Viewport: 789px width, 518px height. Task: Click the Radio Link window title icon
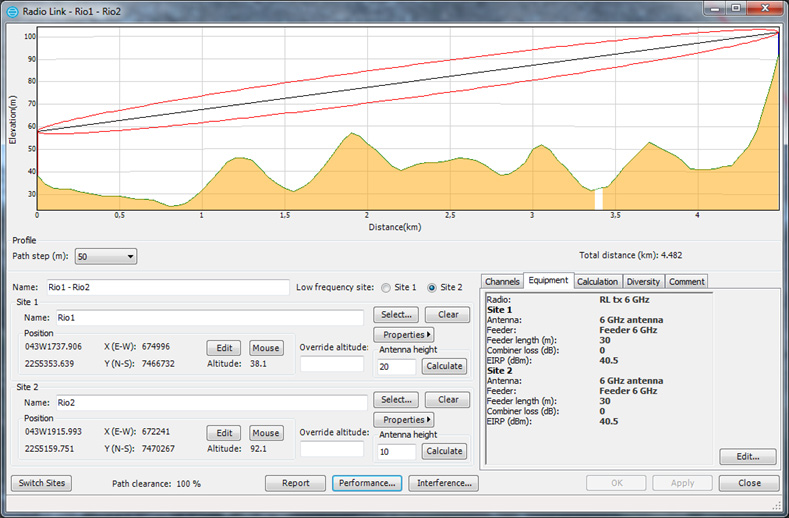pyautogui.click(x=13, y=9)
